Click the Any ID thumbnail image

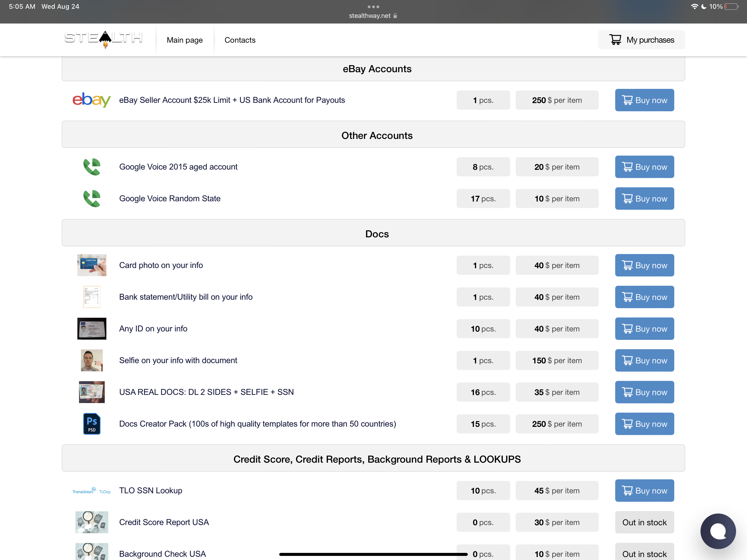point(92,329)
